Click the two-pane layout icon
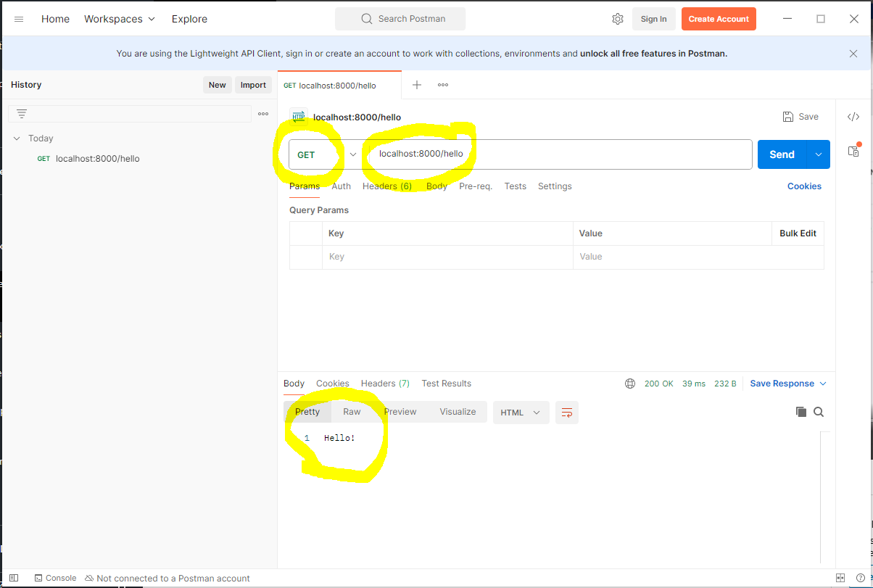The image size is (873, 588). point(840,578)
